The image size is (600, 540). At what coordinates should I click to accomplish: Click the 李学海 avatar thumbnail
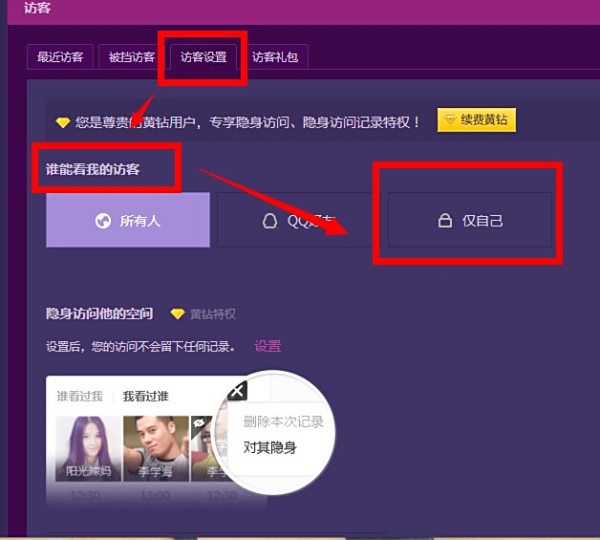pos(156,449)
